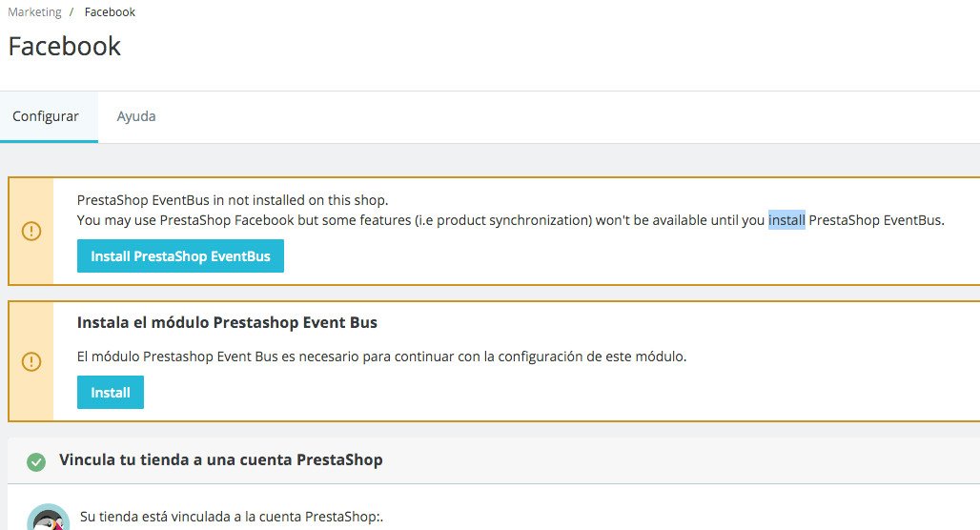
Task: Click the breadcrumb slash separator
Action: point(71,12)
